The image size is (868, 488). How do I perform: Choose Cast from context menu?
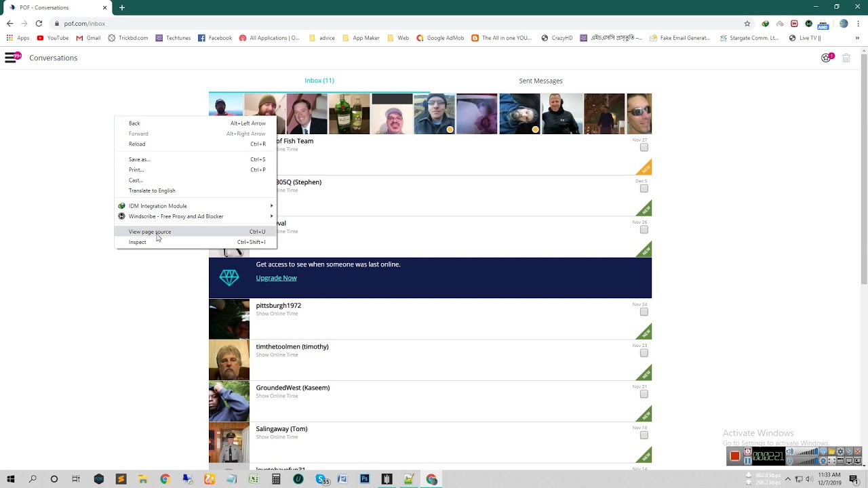[x=196, y=180]
